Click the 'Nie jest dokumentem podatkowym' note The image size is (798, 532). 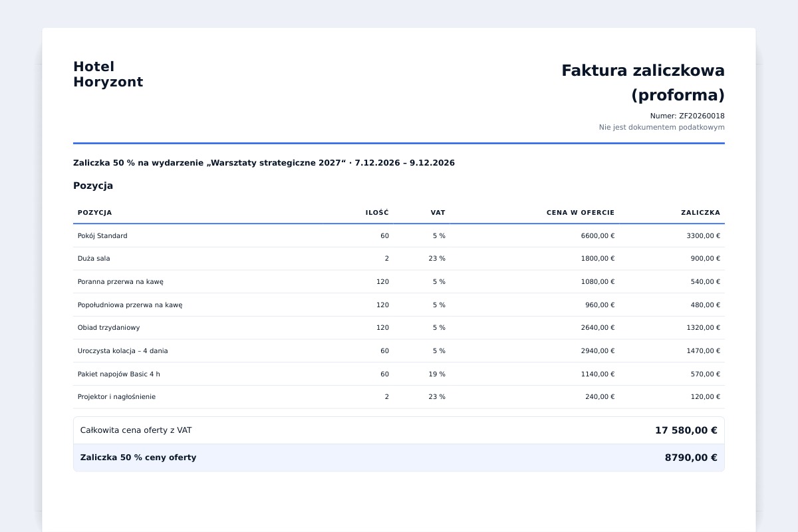[x=662, y=127]
